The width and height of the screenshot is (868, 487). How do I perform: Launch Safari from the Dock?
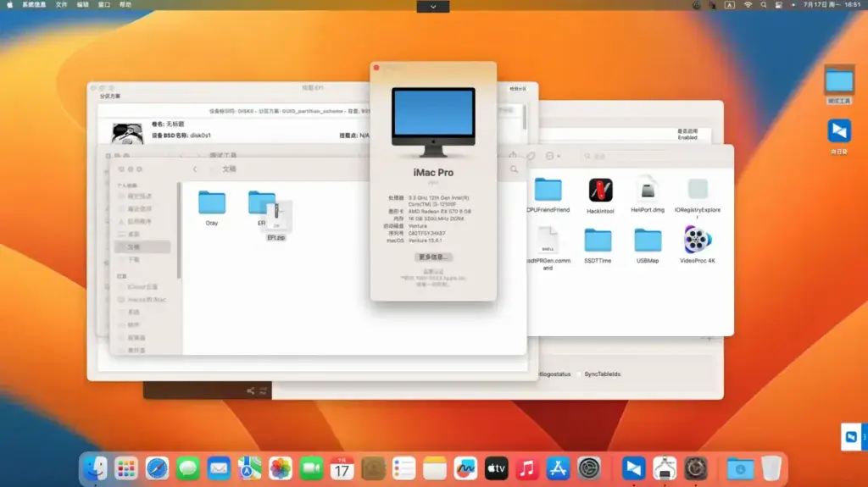(x=157, y=468)
